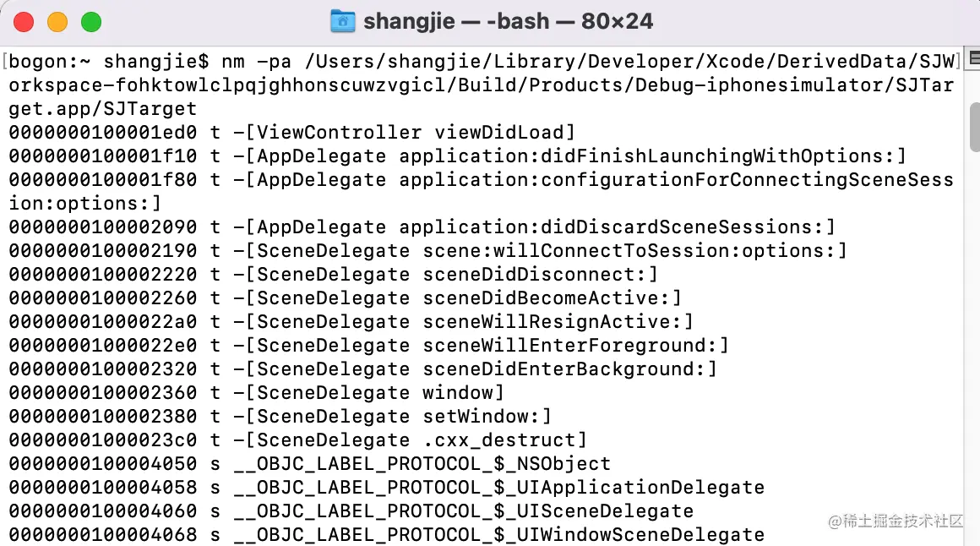Minimize the window using the yellow button
The width and height of the screenshot is (980, 546).
[x=57, y=22]
